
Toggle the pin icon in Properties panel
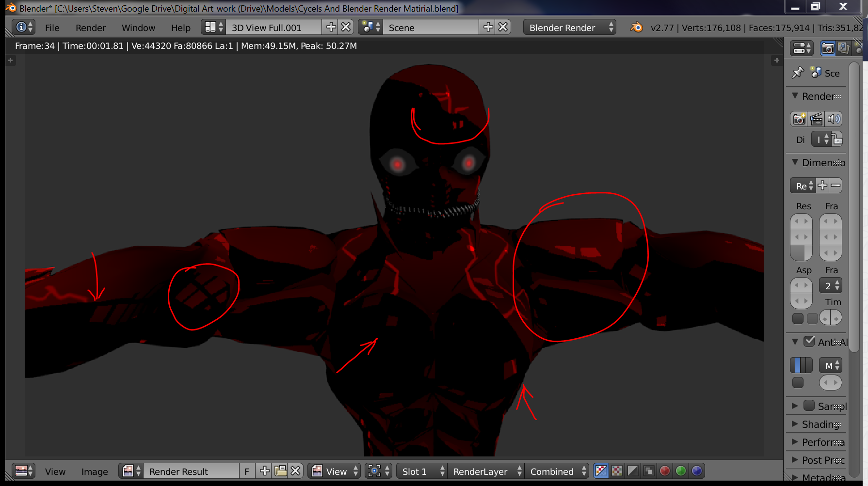798,73
